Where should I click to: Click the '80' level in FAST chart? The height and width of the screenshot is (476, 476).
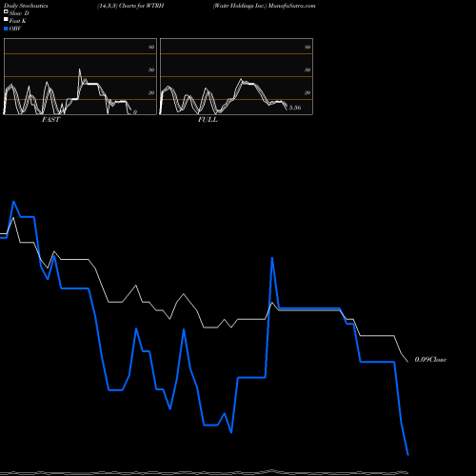(151, 47)
